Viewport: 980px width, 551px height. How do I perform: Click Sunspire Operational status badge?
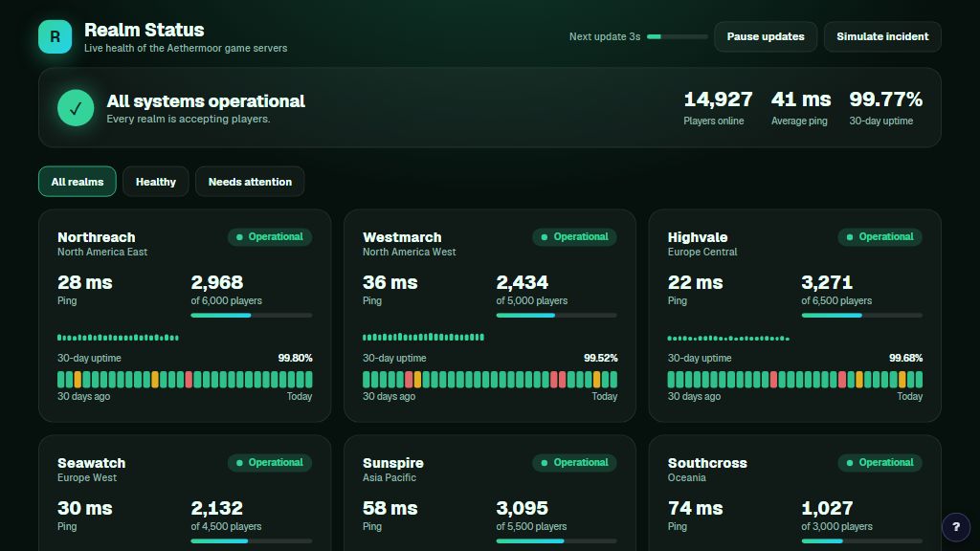tap(575, 463)
